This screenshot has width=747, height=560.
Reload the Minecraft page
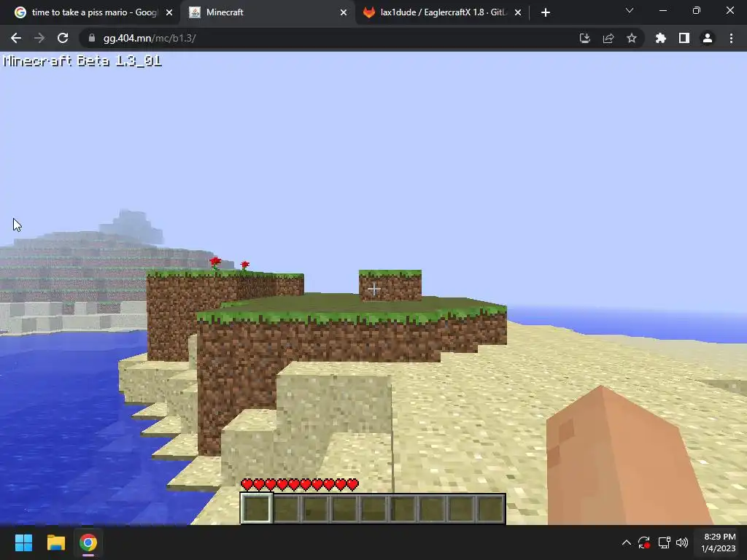(63, 38)
